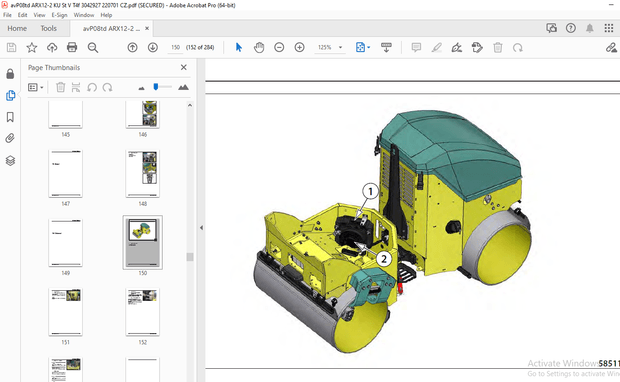Click the security lock sidebar icon
Image resolution: width=620 pixels, height=382 pixels.
point(10,74)
